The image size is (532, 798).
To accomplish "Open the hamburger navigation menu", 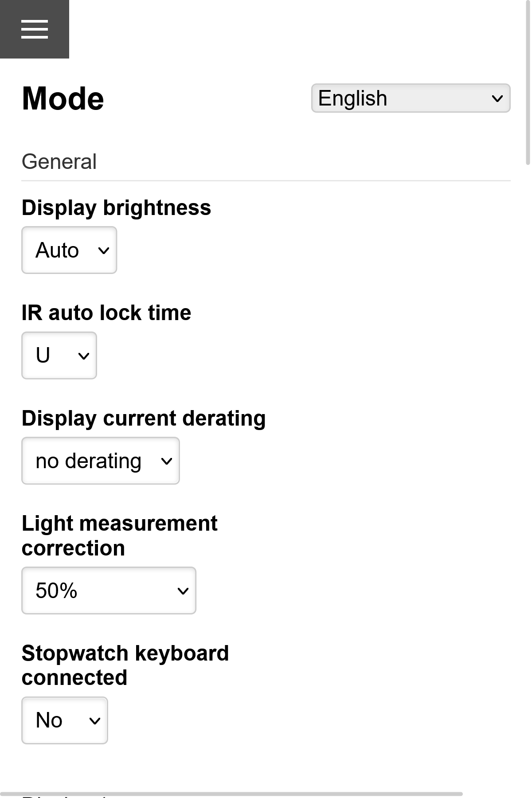I will coord(35,30).
